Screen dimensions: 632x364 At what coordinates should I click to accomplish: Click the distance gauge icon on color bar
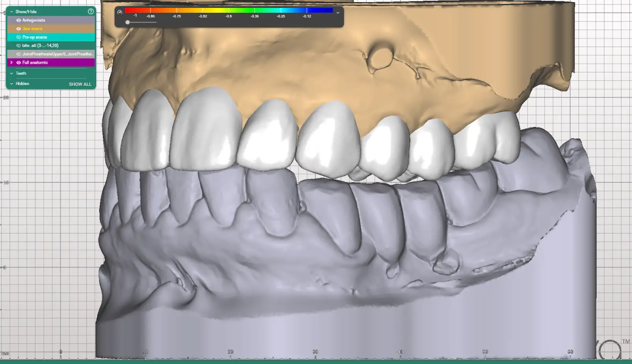(x=120, y=12)
